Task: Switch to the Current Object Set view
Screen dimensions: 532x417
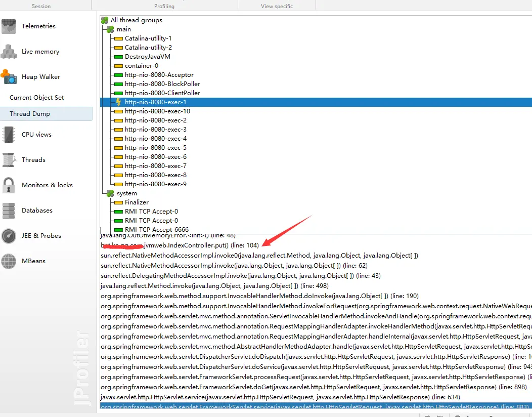Action: coord(36,98)
